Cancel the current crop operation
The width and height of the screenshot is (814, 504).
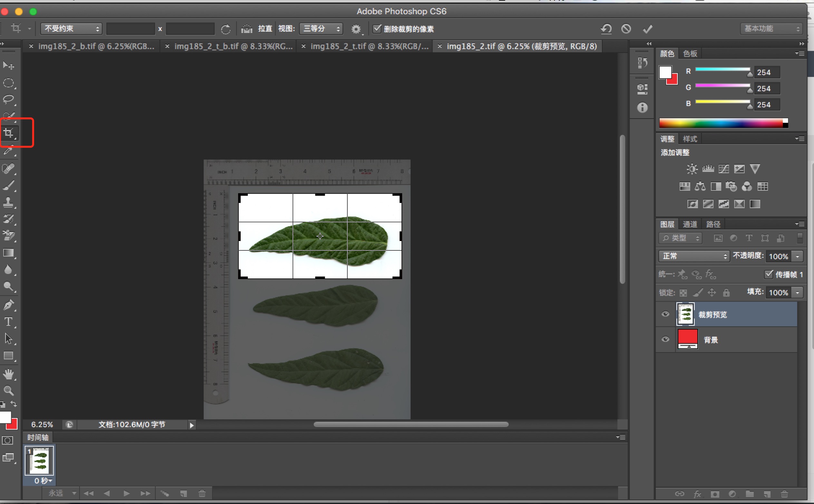(x=626, y=29)
